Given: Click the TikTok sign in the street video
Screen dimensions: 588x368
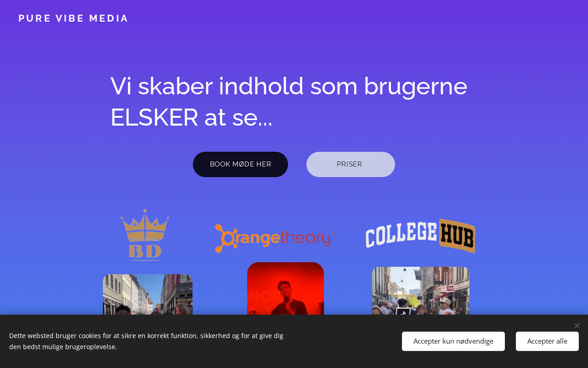Looking at the screenshot, I should [403, 311].
